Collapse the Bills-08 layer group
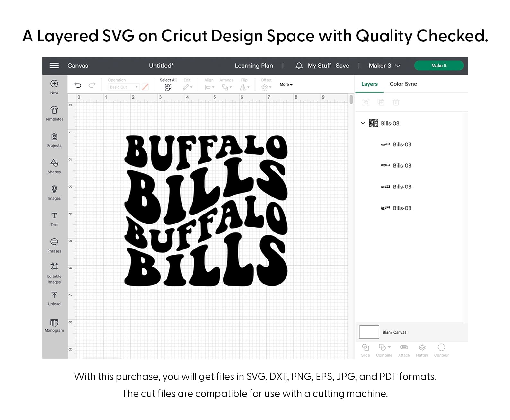The width and height of the screenshot is (510, 420). click(363, 123)
